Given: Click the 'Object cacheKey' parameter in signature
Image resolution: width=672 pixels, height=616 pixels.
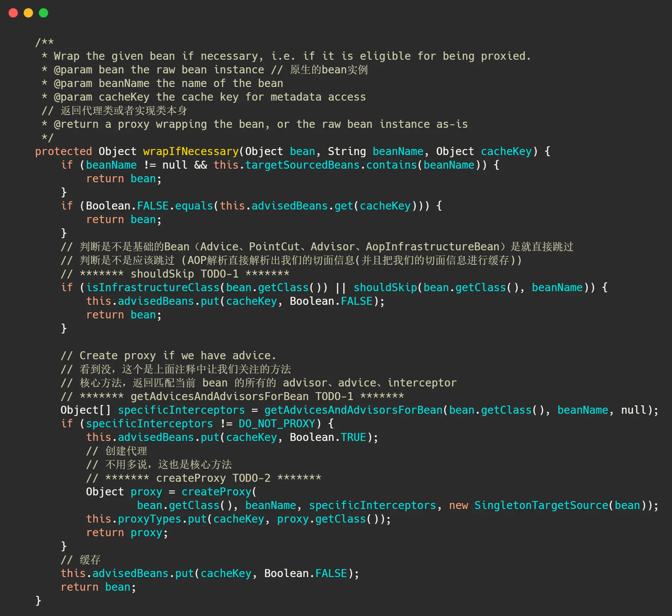Looking at the screenshot, I should pyautogui.click(x=484, y=151).
